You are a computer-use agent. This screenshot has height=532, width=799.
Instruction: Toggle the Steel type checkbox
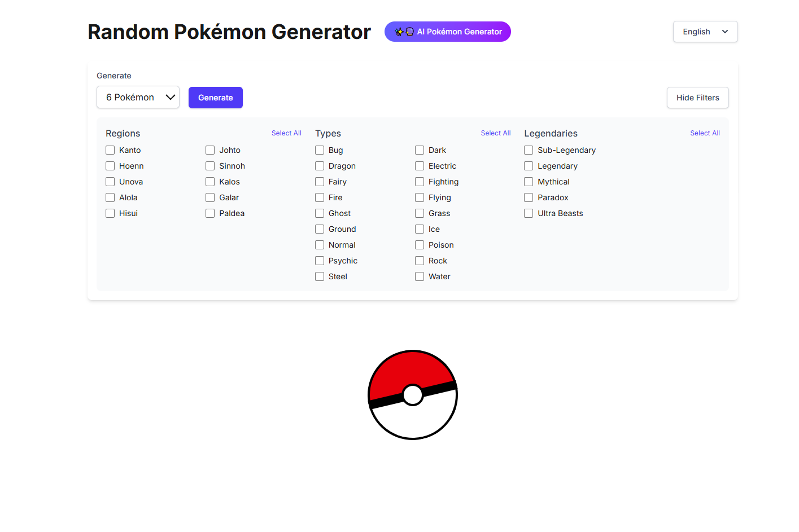tap(320, 276)
